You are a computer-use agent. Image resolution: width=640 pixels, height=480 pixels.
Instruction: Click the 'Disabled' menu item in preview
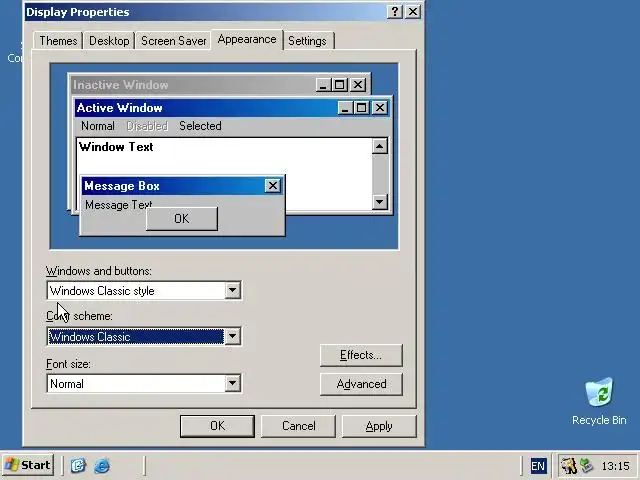(x=147, y=126)
